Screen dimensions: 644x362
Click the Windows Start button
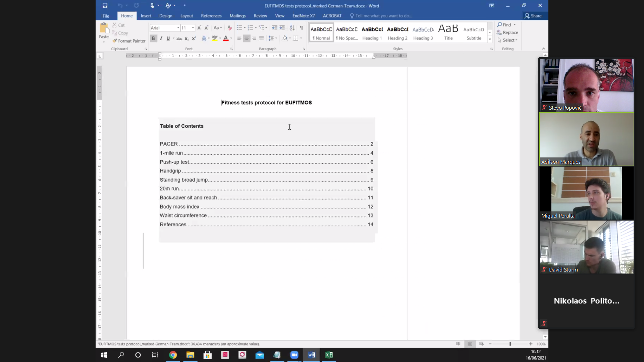coord(104,355)
